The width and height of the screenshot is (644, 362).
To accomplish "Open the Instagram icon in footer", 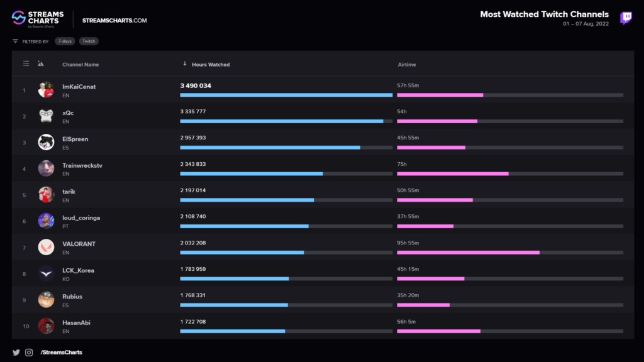I will [29, 352].
